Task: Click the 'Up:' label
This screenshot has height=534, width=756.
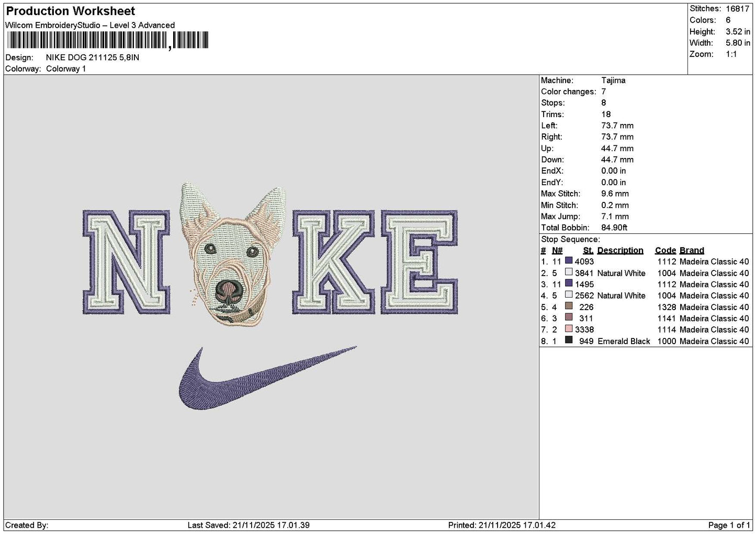Action: (547, 149)
